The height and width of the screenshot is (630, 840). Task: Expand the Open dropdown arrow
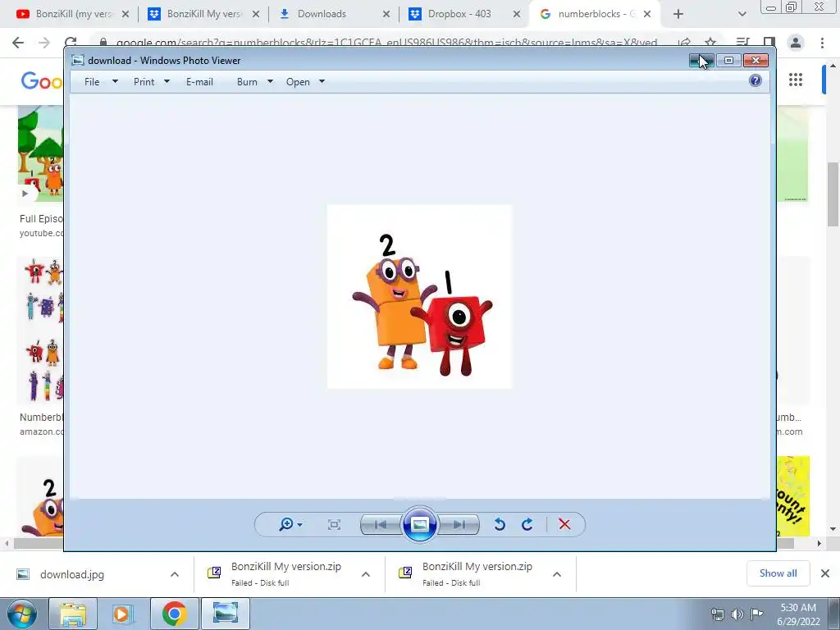coord(322,81)
